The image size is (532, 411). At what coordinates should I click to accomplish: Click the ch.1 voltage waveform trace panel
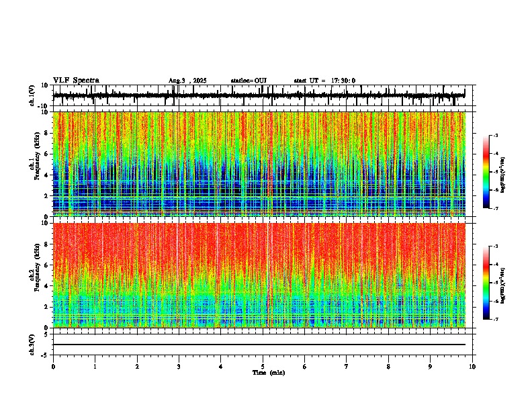pos(263,95)
